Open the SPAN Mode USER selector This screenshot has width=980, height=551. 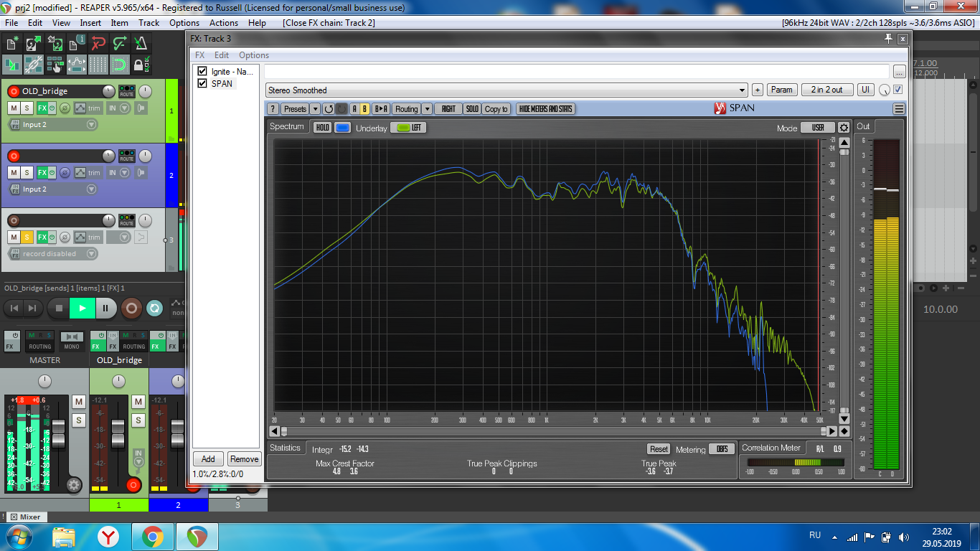pyautogui.click(x=818, y=128)
